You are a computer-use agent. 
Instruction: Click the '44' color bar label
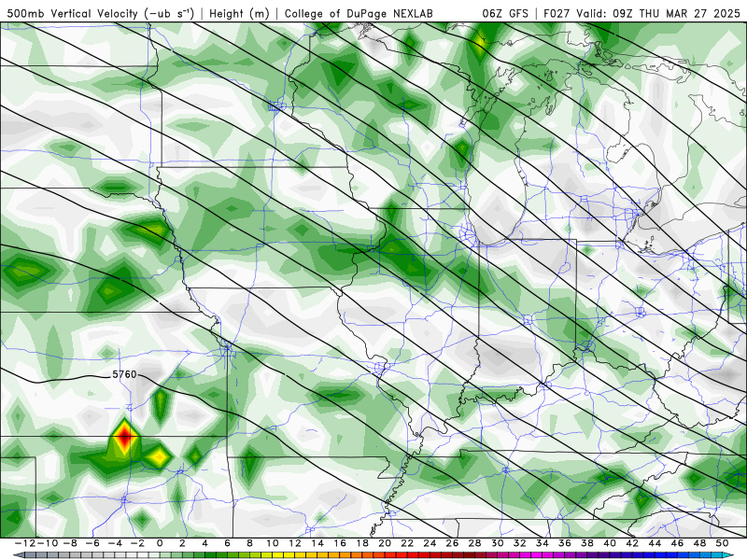(x=655, y=543)
